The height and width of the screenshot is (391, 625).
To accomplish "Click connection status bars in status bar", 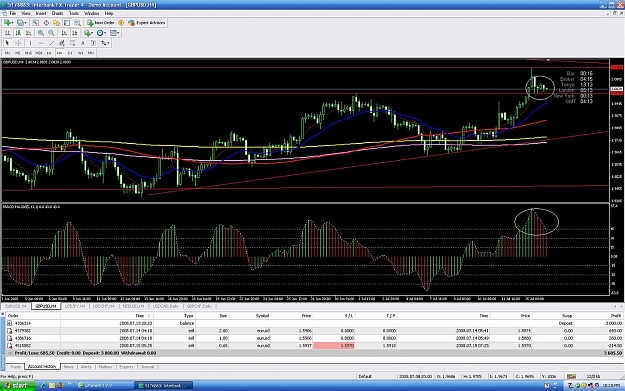I will (x=572, y=376).
